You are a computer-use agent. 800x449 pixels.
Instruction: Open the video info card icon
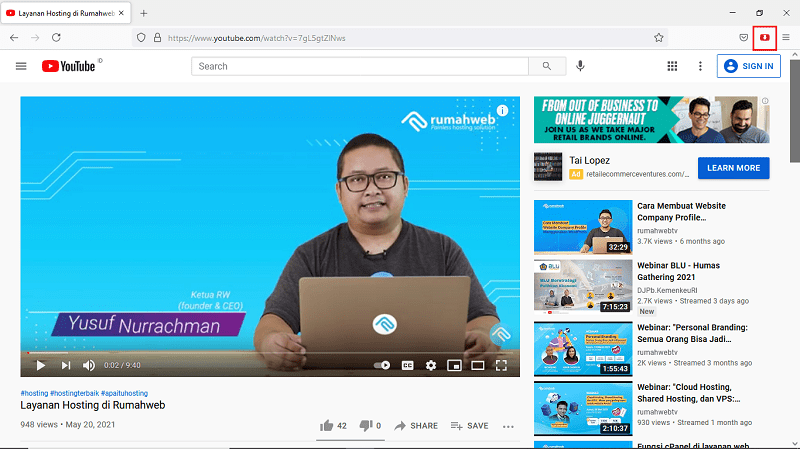point(503,110)
